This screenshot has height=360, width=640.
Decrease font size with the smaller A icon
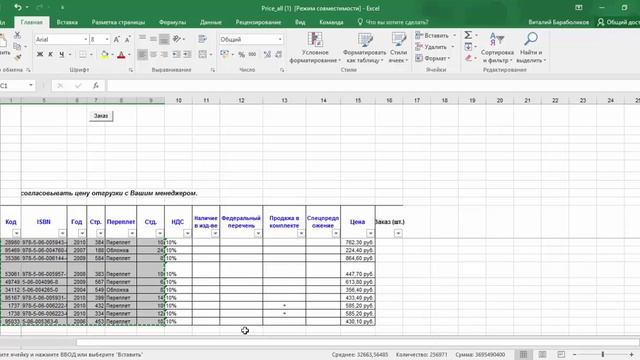click(x=127, y=39)
